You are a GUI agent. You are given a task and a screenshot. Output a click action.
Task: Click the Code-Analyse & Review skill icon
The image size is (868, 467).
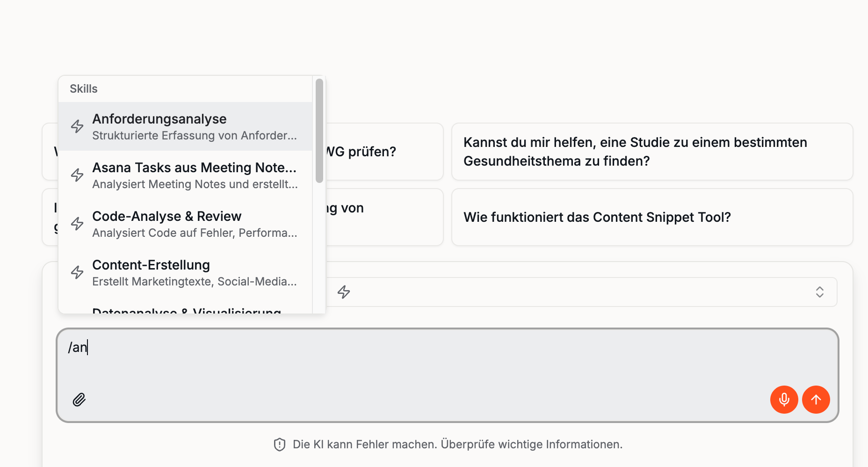(77, 224)
